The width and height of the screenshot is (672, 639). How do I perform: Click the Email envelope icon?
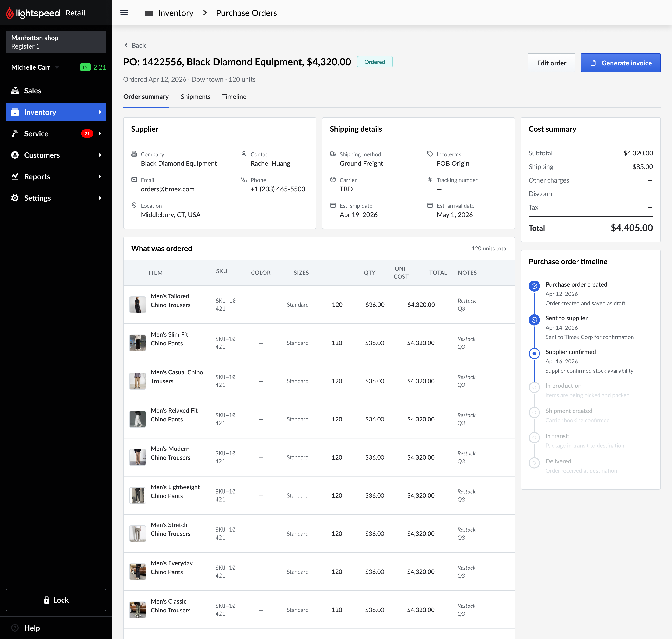134,179
